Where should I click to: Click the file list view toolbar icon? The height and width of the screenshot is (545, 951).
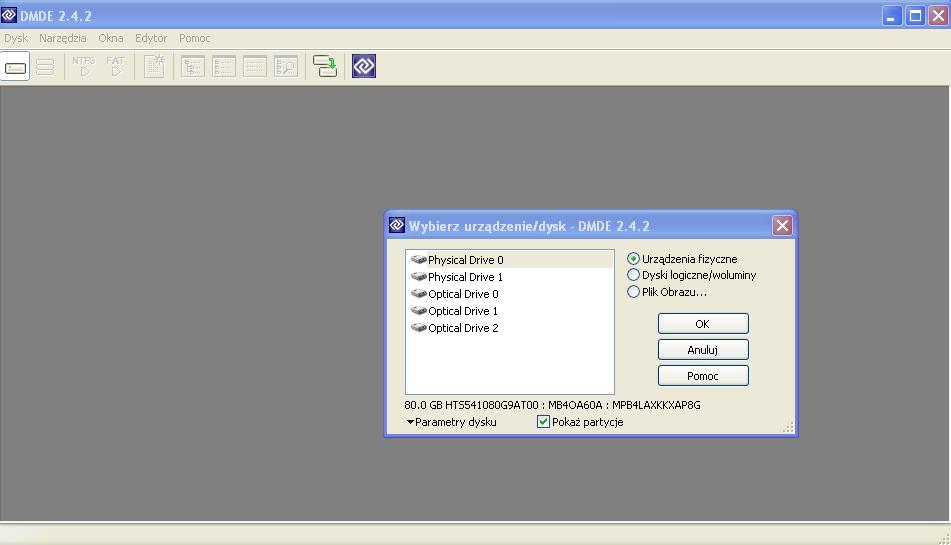[x=224, y=67]
